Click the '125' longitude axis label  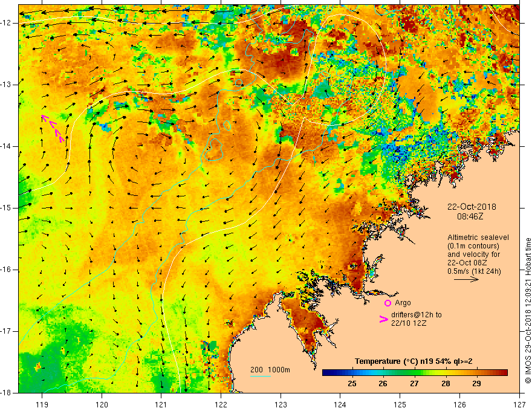(x=400, y=404)
